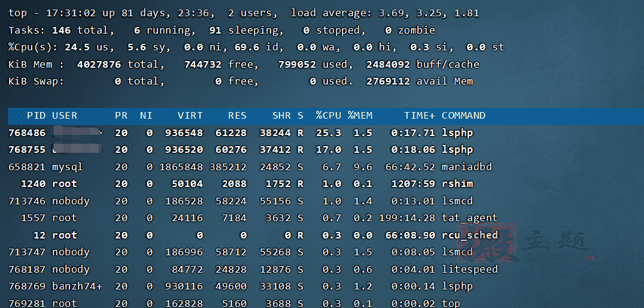Screen dimensions: 644x308
Task: Click the 1207:59 time value
Action: (413, 184)
